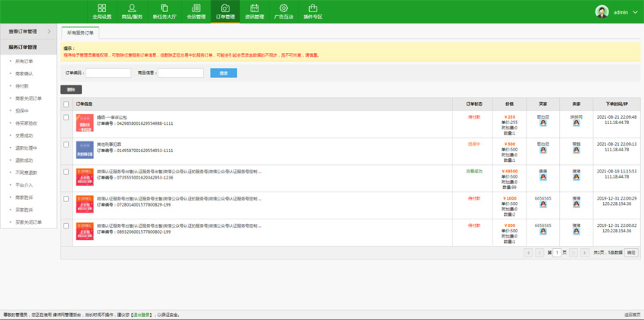Open 待付款 in sidebar menu
644x320 pixels.
coord(22,86)
